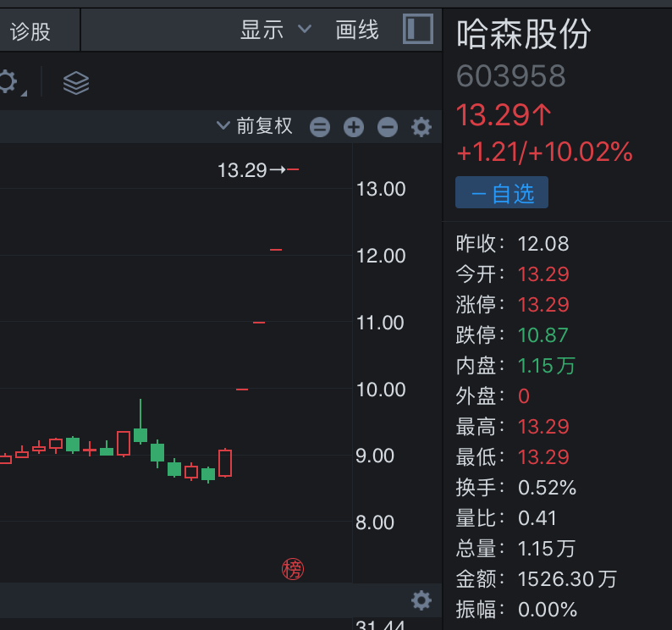This screenshot has width=672, height=630.
Task: Click the 涨停 limit-up price 13.29
Action: pos(543,304)
